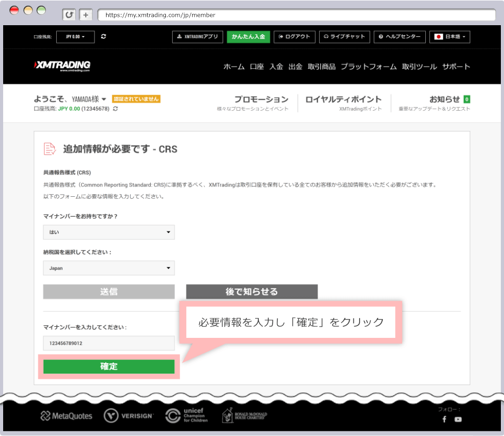Open the 口座 menu
504x436 pixels.
pos(257,67)
